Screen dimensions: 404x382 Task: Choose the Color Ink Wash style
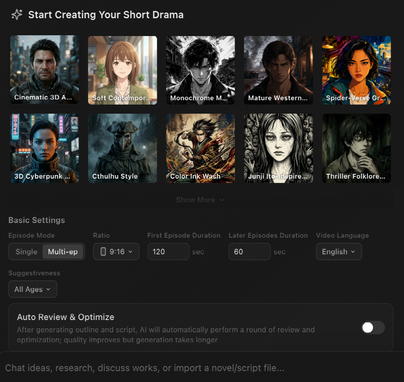[x=201, y=148]
